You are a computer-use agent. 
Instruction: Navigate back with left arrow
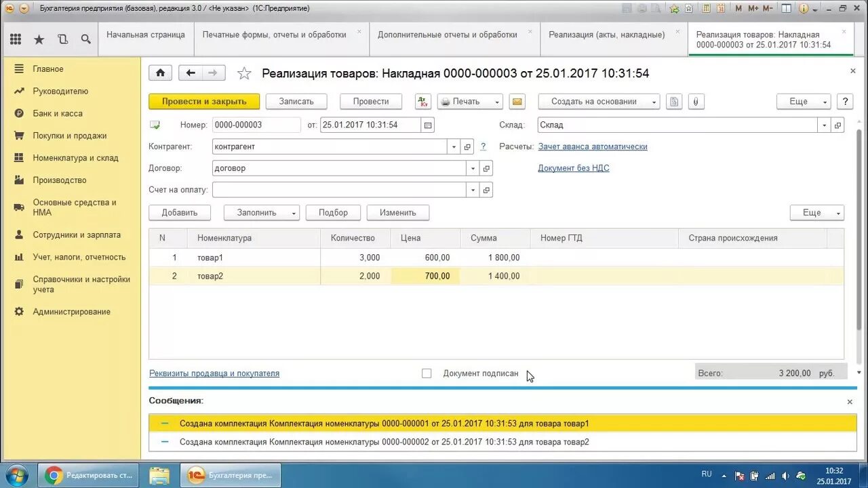[x=191, y=73]
